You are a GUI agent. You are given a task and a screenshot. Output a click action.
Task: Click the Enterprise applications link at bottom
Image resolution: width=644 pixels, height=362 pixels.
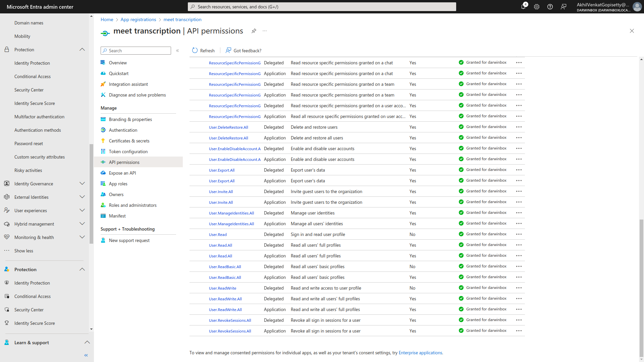point(421,352)
